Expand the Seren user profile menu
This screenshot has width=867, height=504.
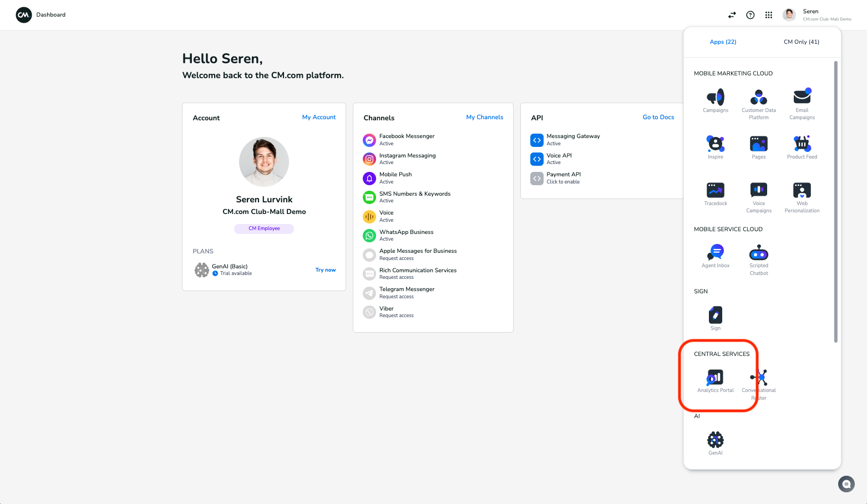point(817,15)
